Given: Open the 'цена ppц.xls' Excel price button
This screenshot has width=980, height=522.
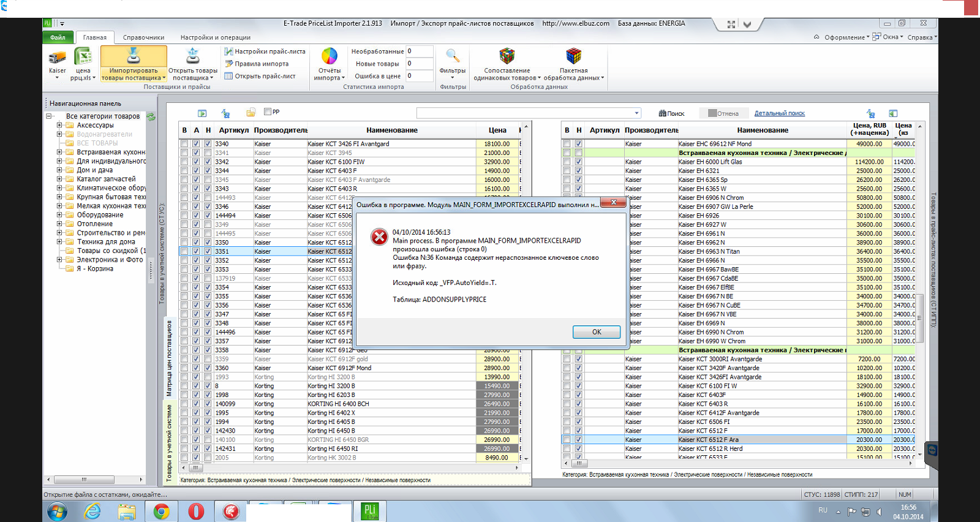Looking at the screenshot, I should click(x=83, y=64).
